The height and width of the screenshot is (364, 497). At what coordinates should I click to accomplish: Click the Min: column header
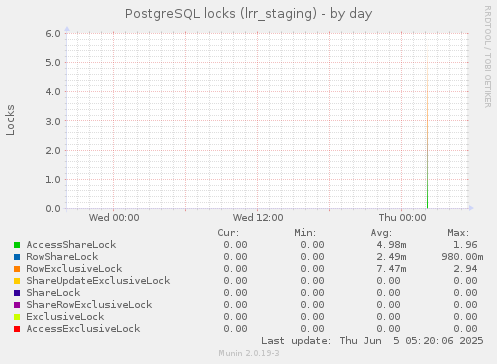(305, 233)
